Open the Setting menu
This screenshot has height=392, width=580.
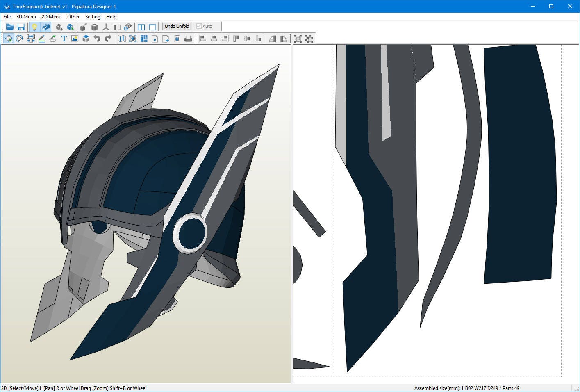(92, 17)
